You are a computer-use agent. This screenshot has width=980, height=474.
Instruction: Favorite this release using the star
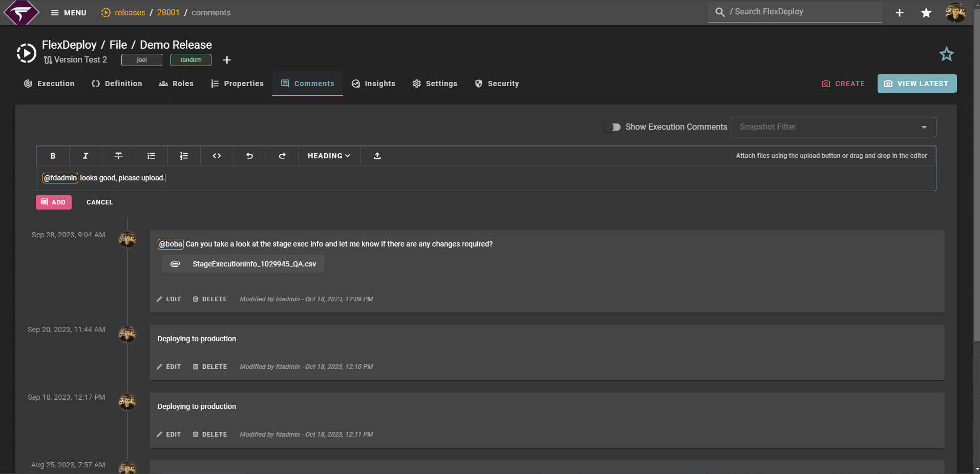[x=946, y=54]
